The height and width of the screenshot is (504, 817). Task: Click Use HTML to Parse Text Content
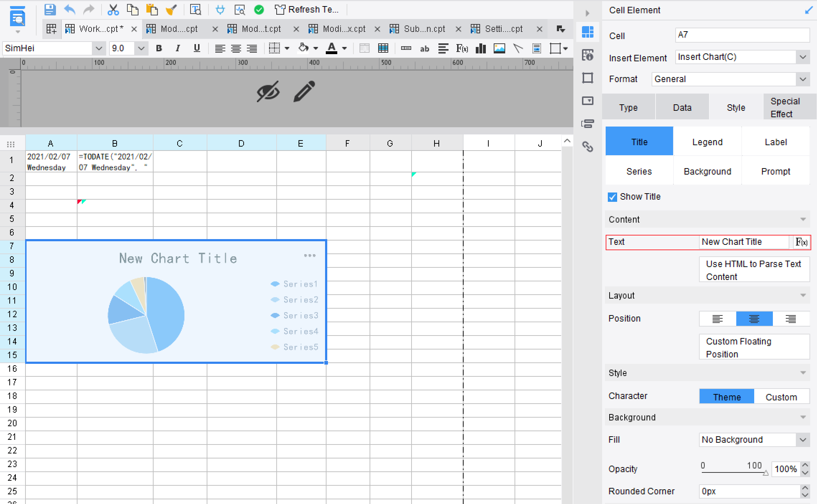(754, 270)
